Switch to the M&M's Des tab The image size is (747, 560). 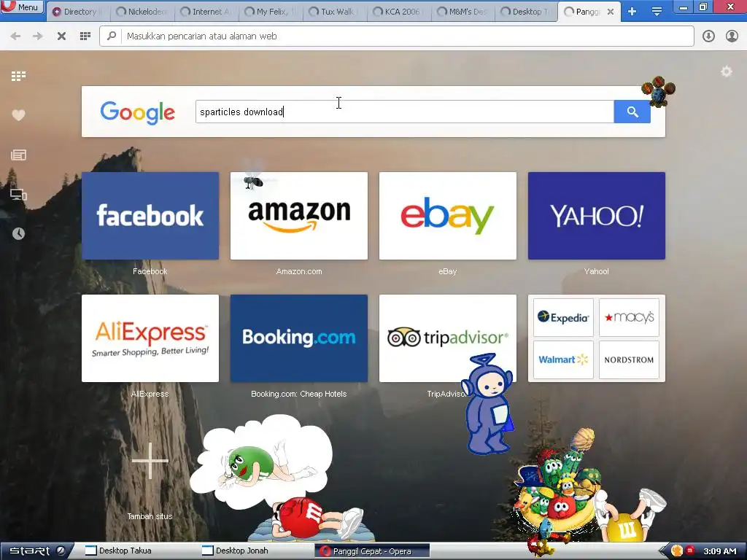[465, 12]
